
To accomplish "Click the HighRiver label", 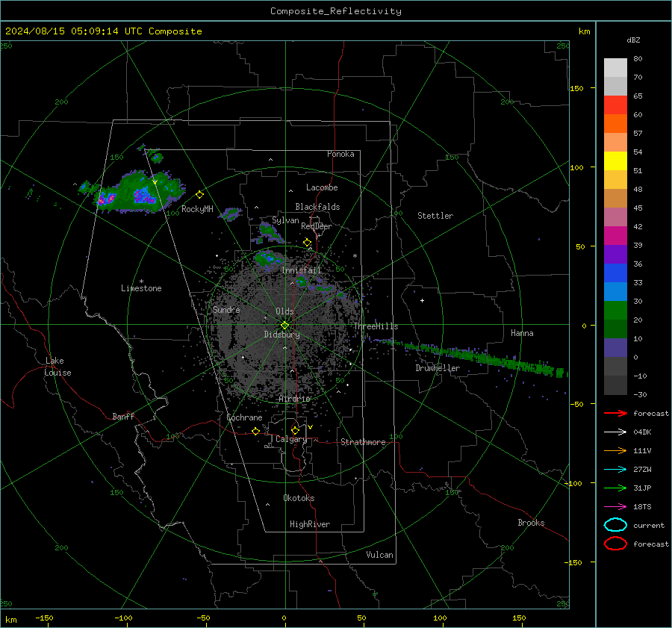I will click(310, 524).
